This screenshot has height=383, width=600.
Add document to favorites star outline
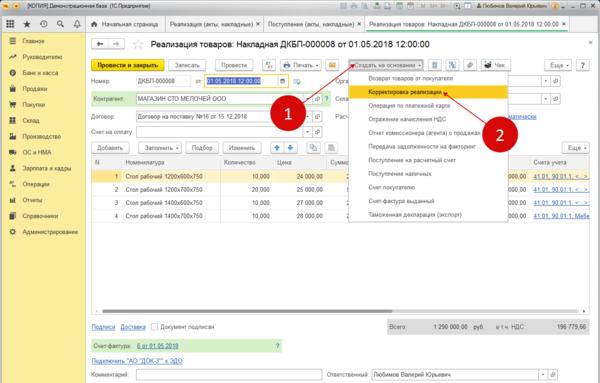(x=138, y=45)
